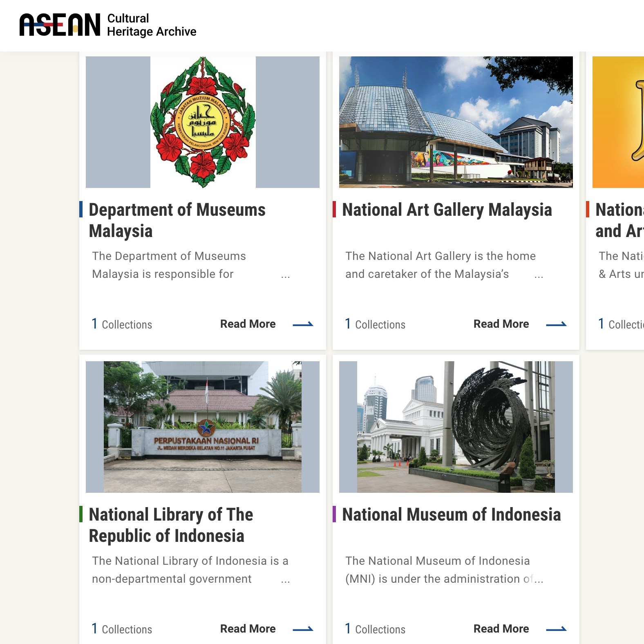
Task: Click arrow icon on National Art Gallery card
Action: coord(556,324)
